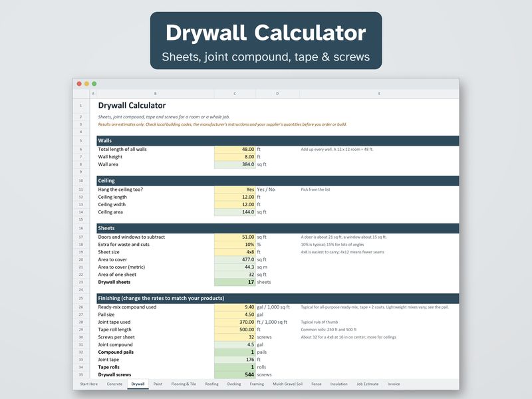Edit the wall height value 8.00
This screenshot has height=399, width=532.
coord(235,157)
